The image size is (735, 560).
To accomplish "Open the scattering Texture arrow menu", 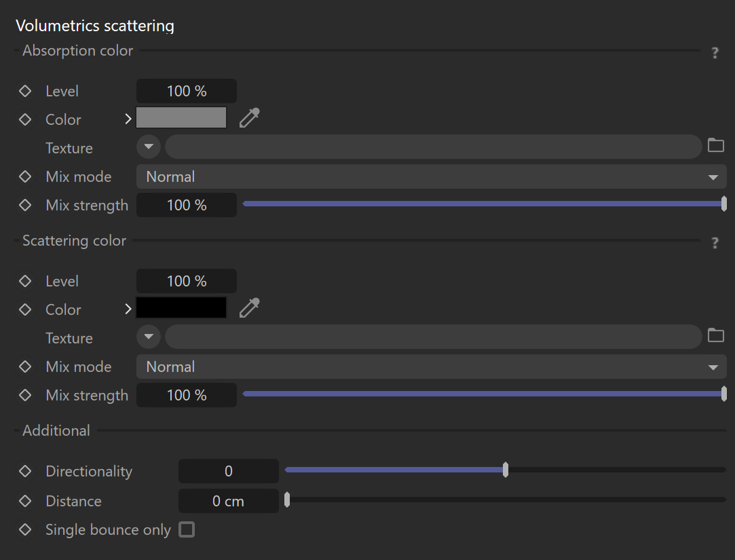I will (149, 336).
